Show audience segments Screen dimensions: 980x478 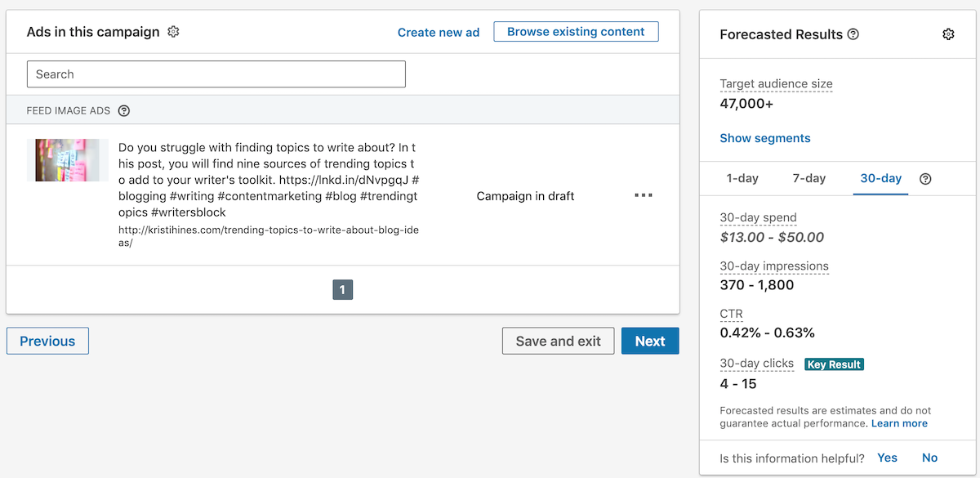point(765,138)
